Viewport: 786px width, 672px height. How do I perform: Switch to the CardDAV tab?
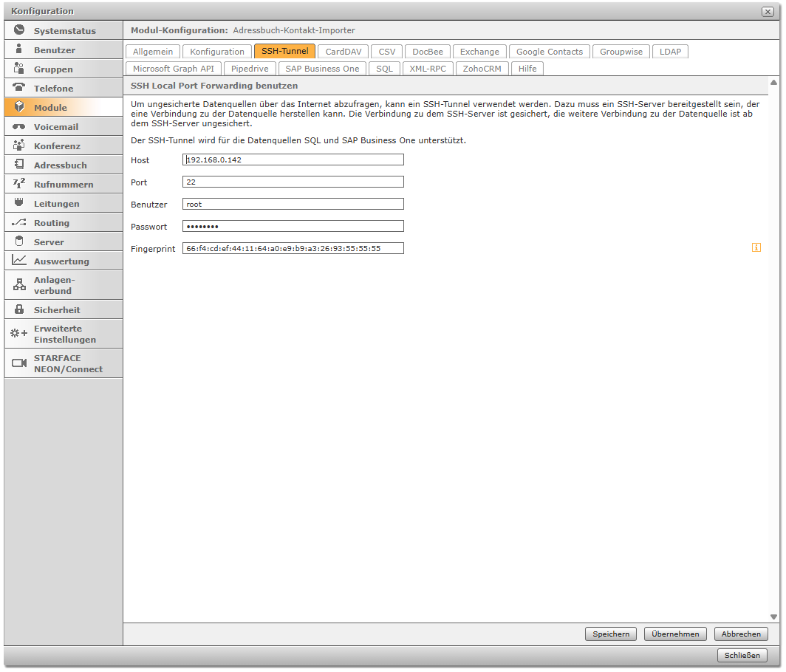pyautogui.click(x=344, y=52)
